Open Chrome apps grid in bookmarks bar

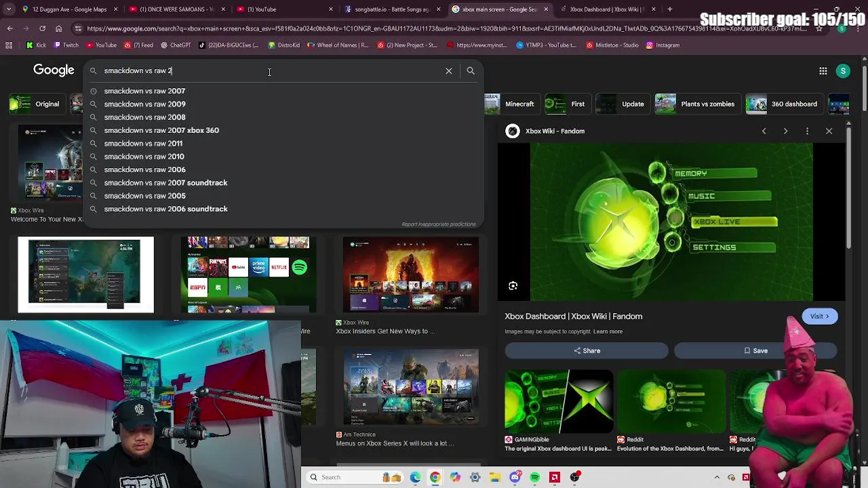click(x=9, y=45)
